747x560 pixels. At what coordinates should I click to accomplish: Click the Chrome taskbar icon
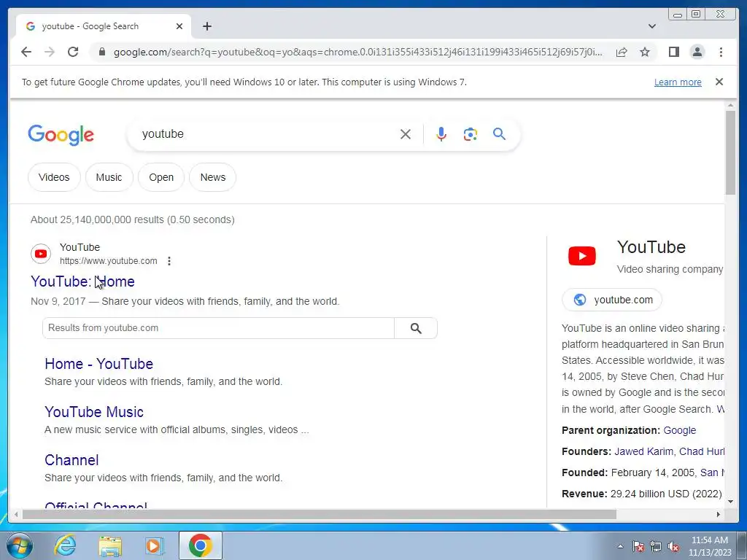(x=201, y=545)
